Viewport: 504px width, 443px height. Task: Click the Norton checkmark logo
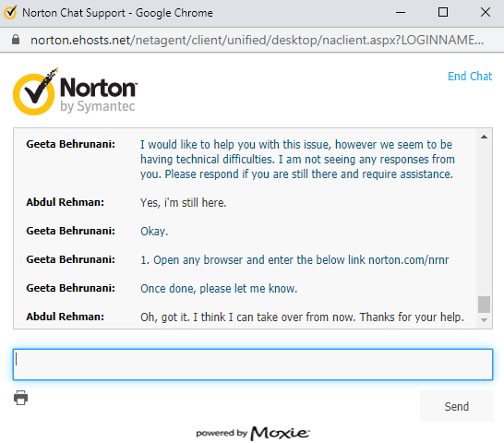click(35, 92)
